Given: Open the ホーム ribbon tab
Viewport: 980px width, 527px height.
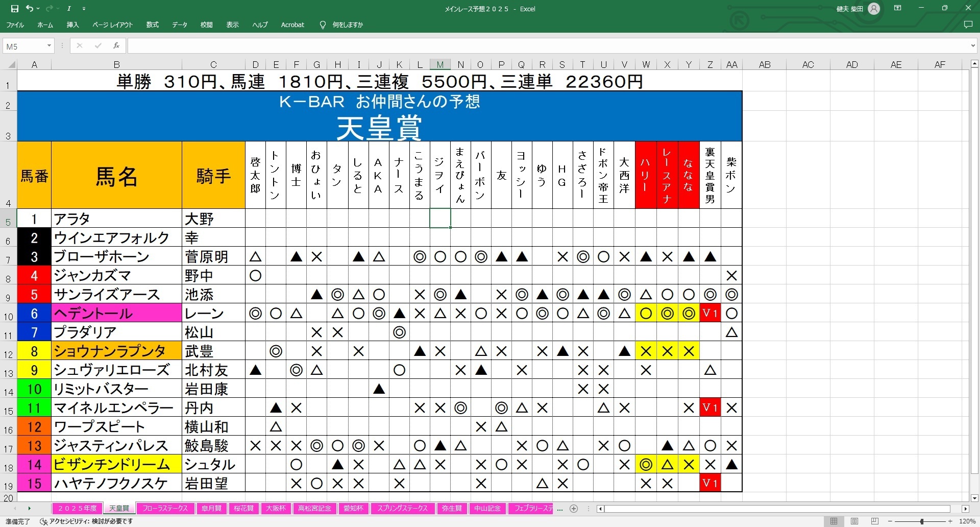Looking at the screenshot, I should tap(45, 25).
